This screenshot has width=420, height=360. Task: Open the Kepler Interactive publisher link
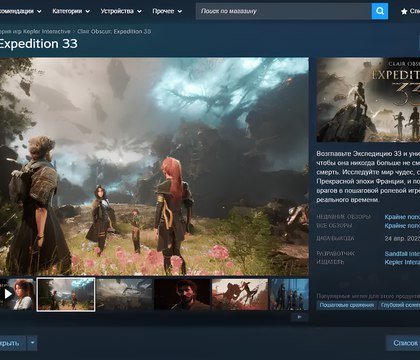click(402, 262)
